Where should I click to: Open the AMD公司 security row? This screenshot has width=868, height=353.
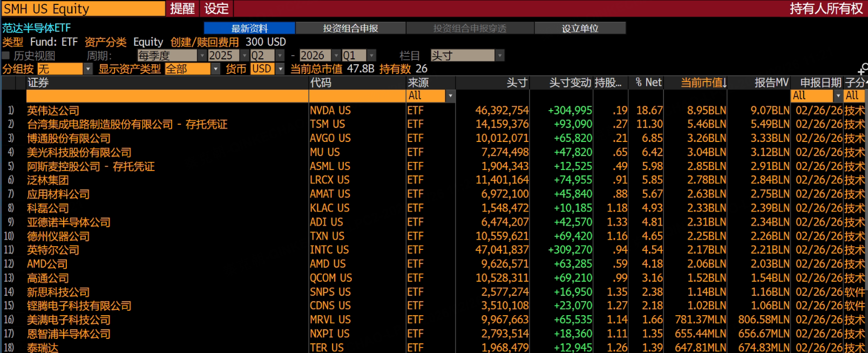[48, 264]
